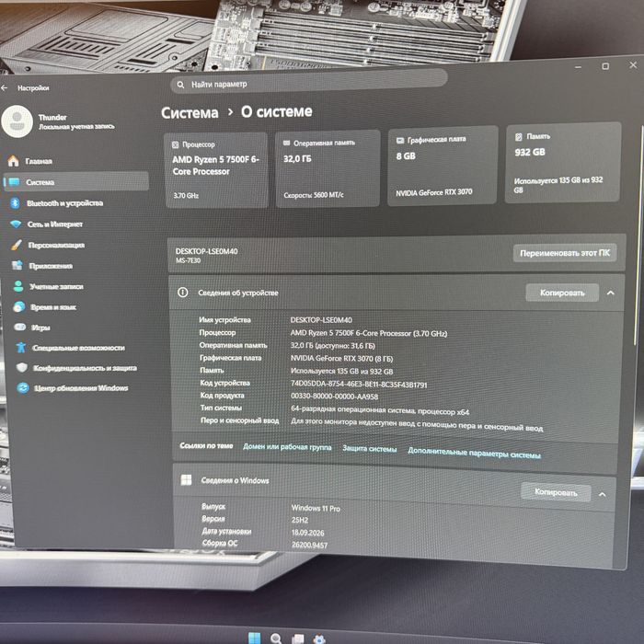The height and width of the screenshot is (644, 644).
Task: Select Система in the sidebar
Action: pyautogui.click(x=76, y=182)
